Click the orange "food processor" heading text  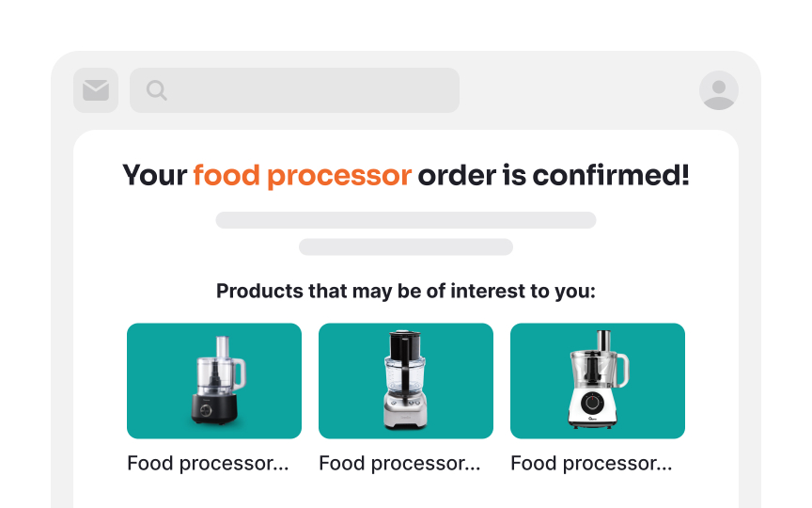click(303, 176)
